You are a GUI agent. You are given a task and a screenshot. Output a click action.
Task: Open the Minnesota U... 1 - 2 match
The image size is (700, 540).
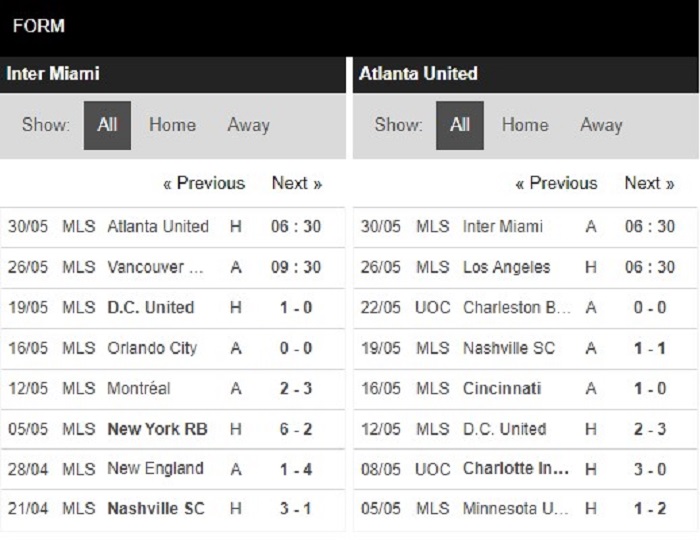click(525, 509)
